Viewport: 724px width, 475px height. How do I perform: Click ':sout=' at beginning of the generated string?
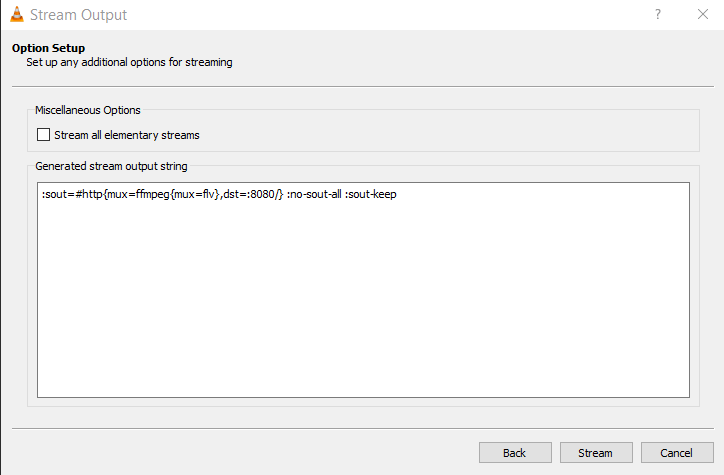[58, 194]
